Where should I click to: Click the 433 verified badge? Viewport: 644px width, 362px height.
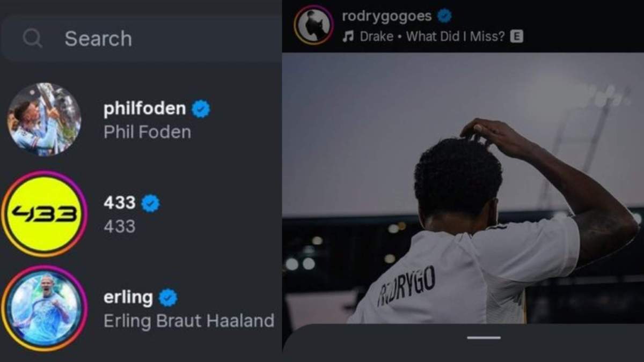coord(150,203)
